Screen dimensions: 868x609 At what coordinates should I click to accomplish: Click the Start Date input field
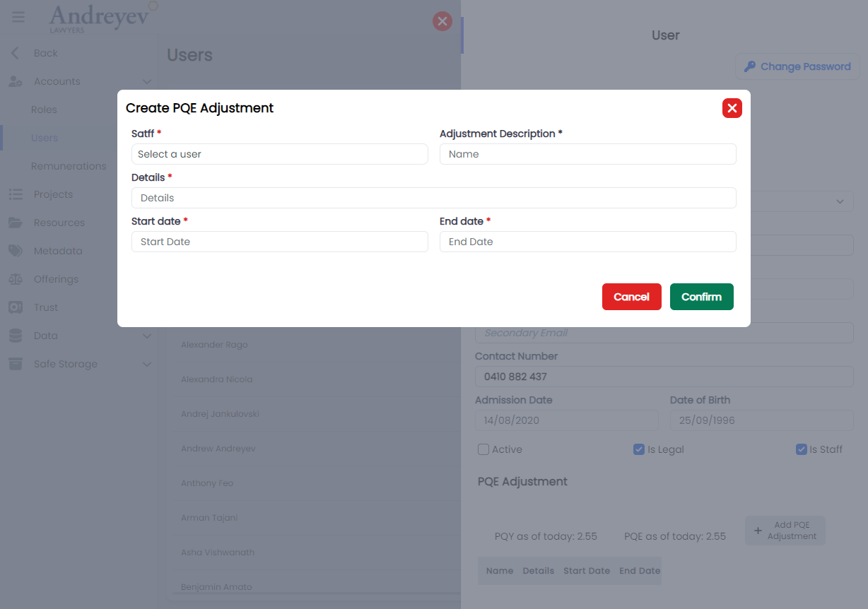pyautogui.click(x=279, y=242)
